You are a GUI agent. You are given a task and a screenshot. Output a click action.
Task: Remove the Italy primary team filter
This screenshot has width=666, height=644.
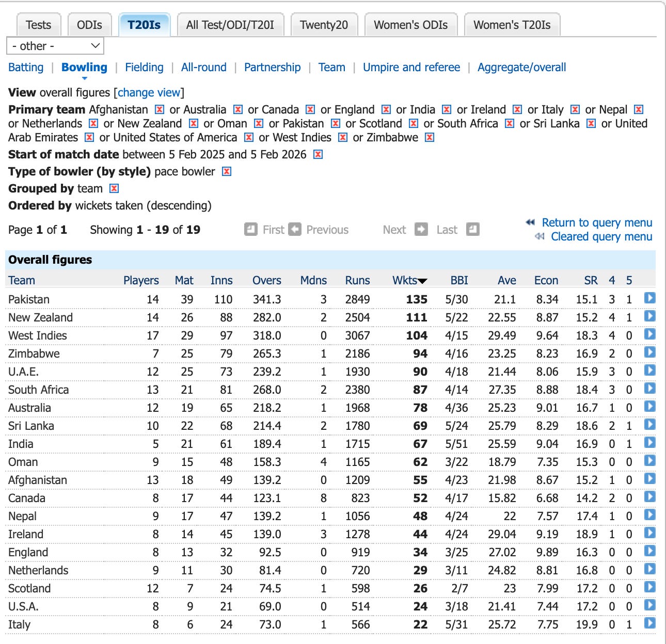click(x=575, y=109)
